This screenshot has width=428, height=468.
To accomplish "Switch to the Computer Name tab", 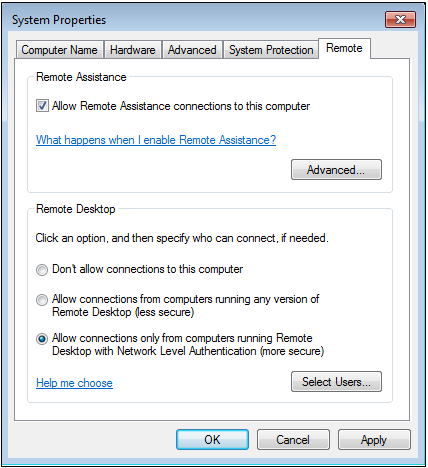I will 59,50.
